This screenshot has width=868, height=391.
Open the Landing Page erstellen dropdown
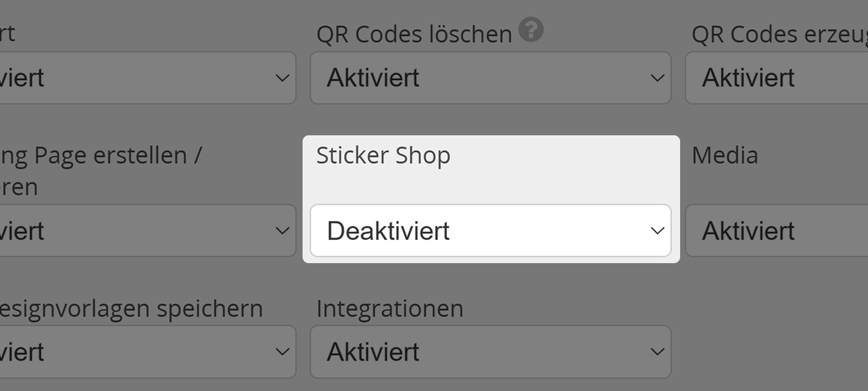[149, 230]
